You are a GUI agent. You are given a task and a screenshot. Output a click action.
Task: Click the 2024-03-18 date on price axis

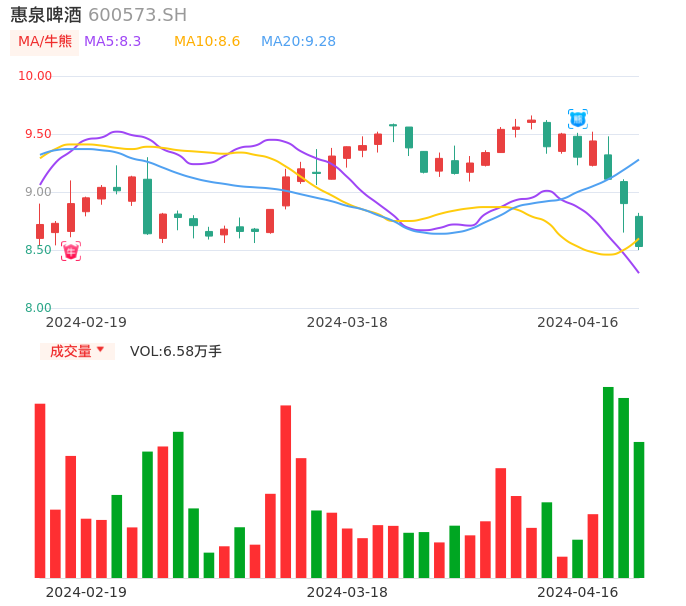pos(346,322)
